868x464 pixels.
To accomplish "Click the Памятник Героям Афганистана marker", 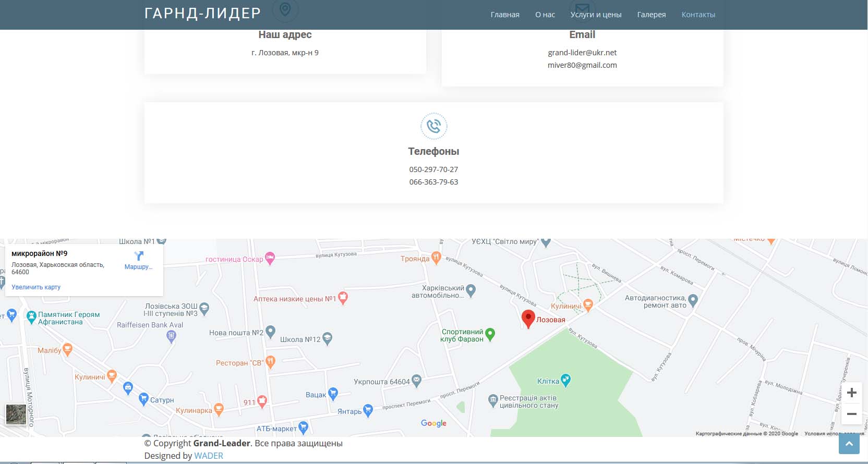I will coord(31,317).
